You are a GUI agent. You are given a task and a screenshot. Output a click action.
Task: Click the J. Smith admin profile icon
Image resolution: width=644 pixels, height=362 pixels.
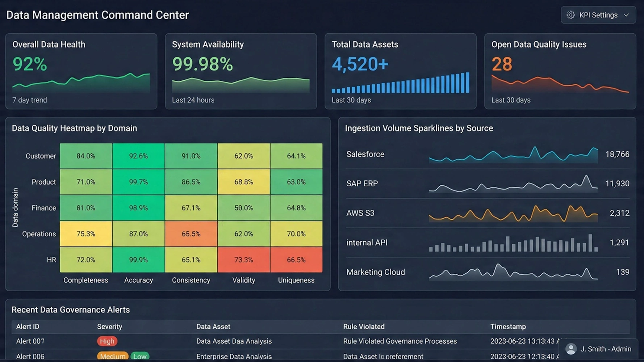[x=571, y=349]
